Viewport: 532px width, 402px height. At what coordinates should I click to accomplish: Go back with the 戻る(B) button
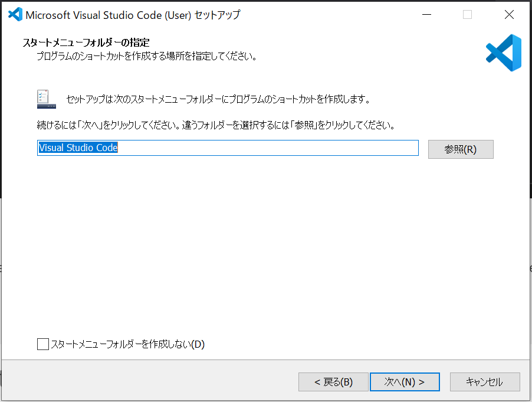[x=333, y=382]
